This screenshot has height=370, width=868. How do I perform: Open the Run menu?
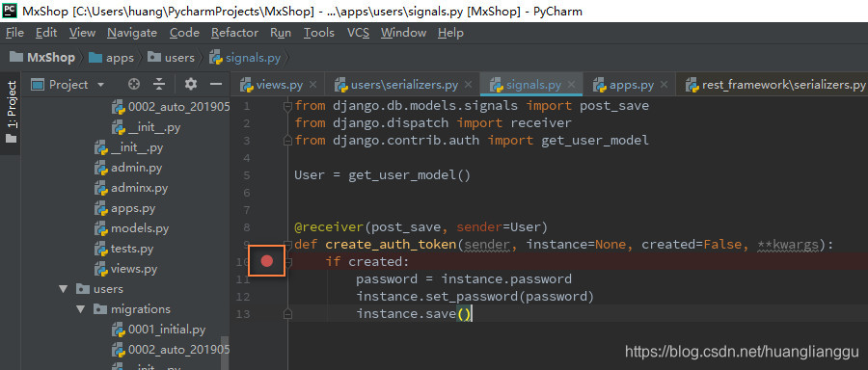[x=281, y=33]
